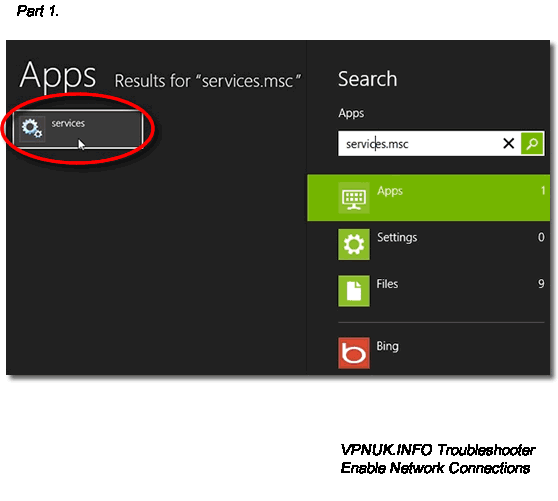
Task: Click the Results for "services.msc" text
Action: click(x=208, y=81)
